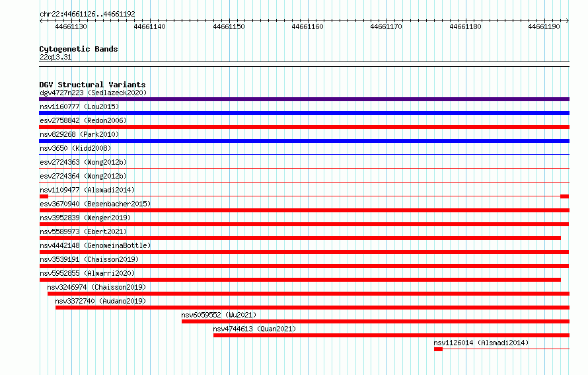588x375 pixels.
Task: Click the blue nsv1160777 variant bar
Action: pos(304,113)
